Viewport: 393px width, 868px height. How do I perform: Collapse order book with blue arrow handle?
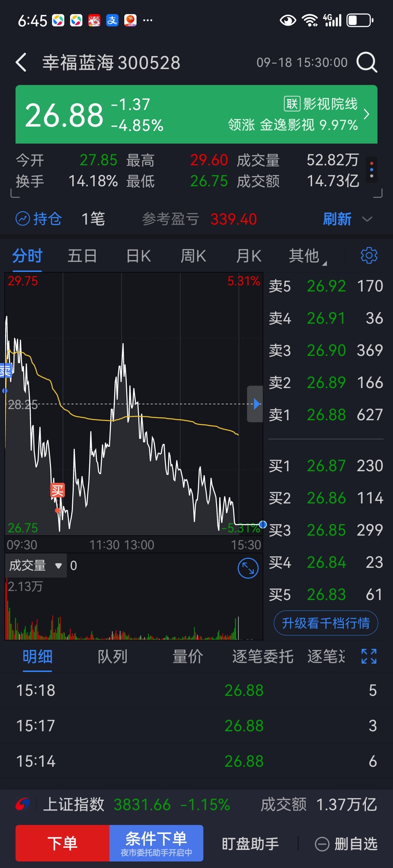(x=255, y=404)
